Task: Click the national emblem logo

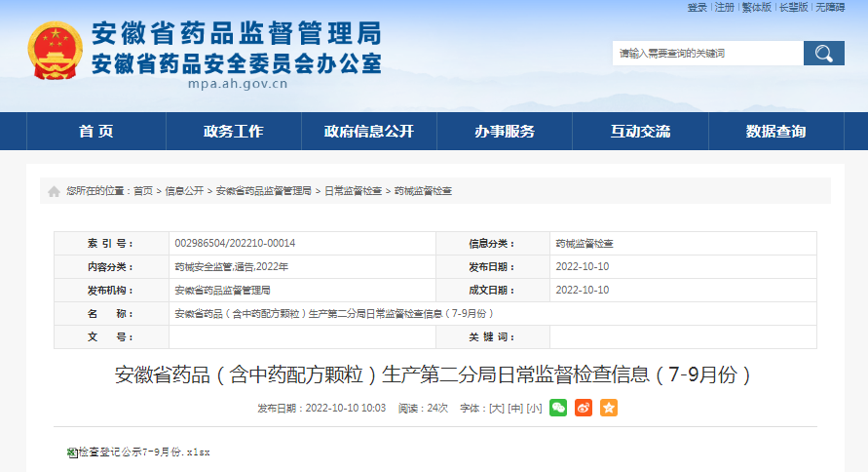Action: coord(55,51)
